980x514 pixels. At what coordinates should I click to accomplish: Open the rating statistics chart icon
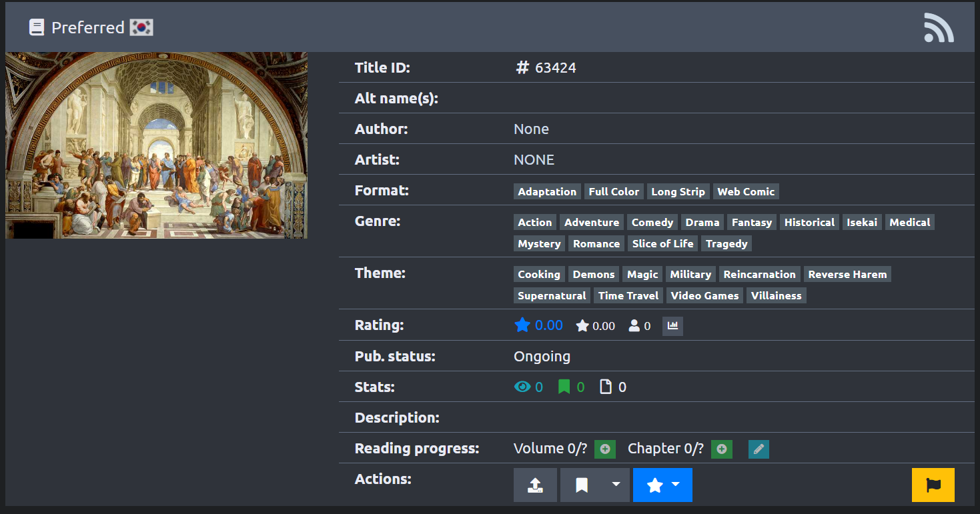(672, 326)
